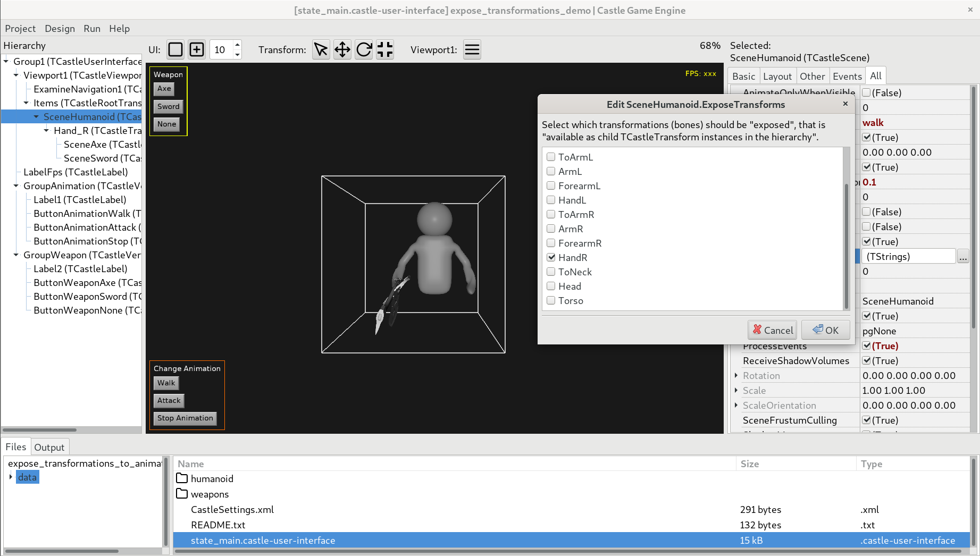Click the Walk animation button
This screenshot has width=980, height=556.
[166, 383]
